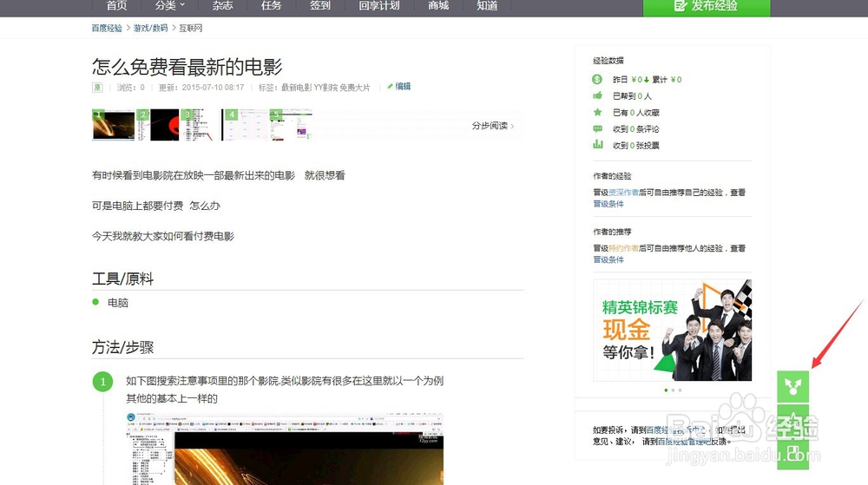Open the 商城 navigation item
The image size is (868, 485).
click(x=438, y=5)
